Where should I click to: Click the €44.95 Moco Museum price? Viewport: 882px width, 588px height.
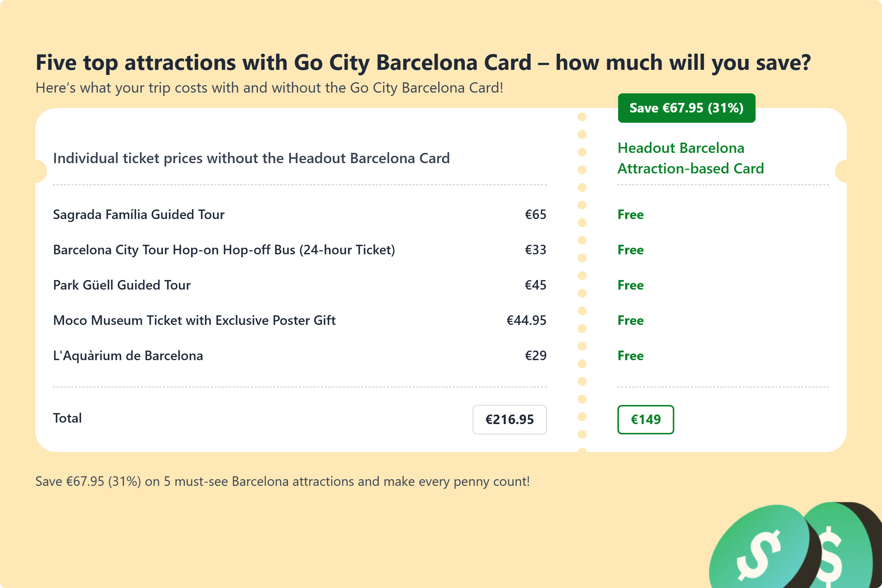(x=526, y=320)
